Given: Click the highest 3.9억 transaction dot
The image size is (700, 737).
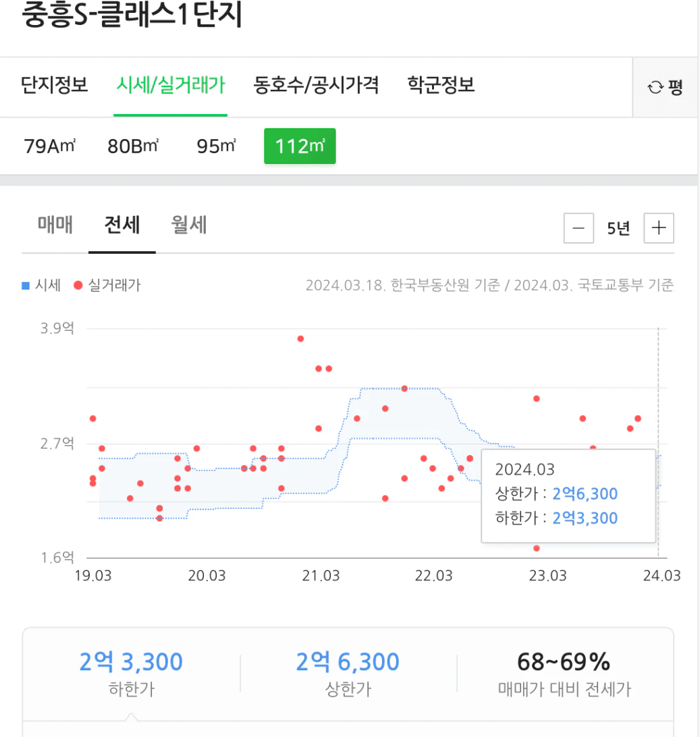Looking at the screenshot, I should coord(300,338).
